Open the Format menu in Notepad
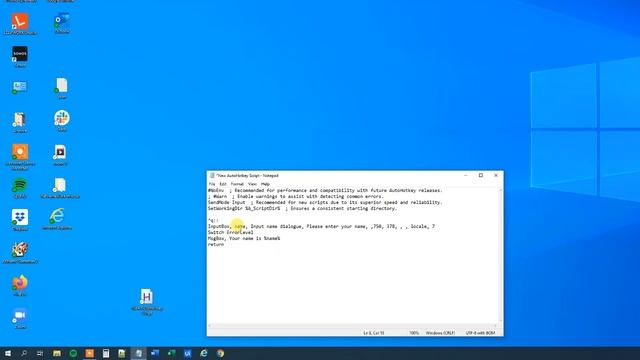The image size is (640, 360). 237,184
